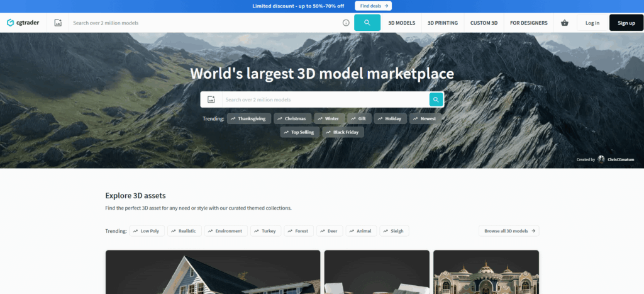This screenshot has width=644, height=294.
Task: Choose Deer asset tag
Action: [330, 231]
